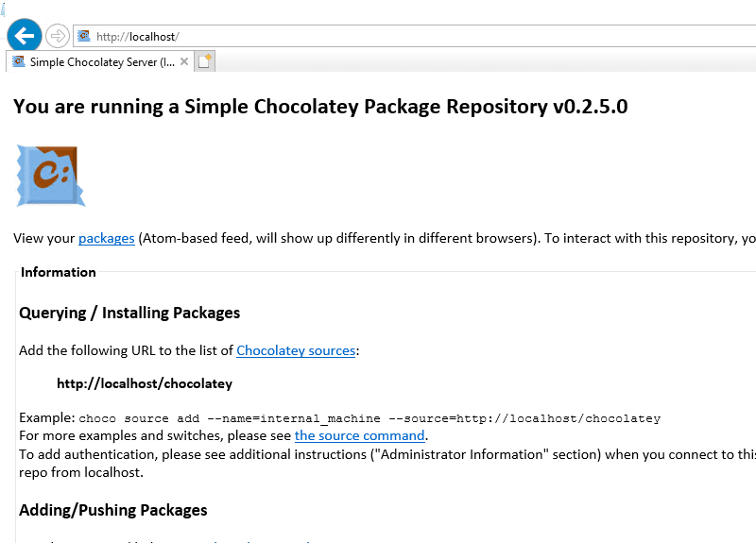The width and height of the screenshot is (756, 543).
Task: Click the favicon on the Simple Chocolatey tab
Action: point(18,62)
